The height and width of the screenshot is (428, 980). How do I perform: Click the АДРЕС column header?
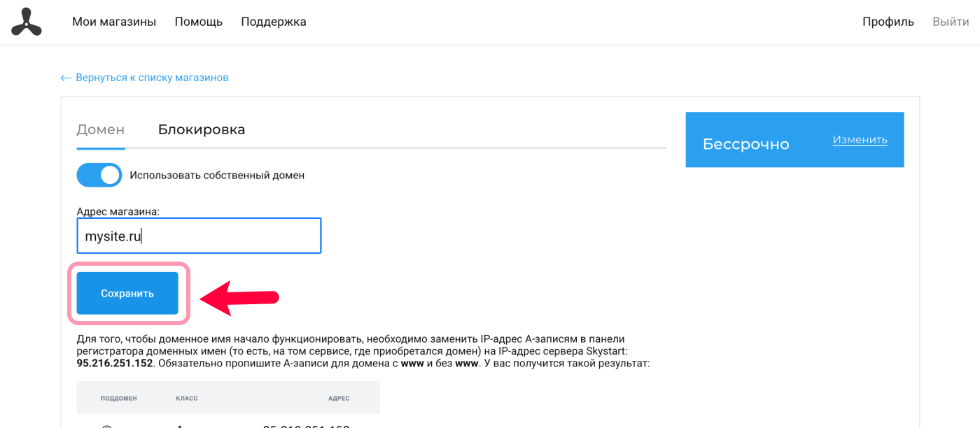click(x=339, y=398)
